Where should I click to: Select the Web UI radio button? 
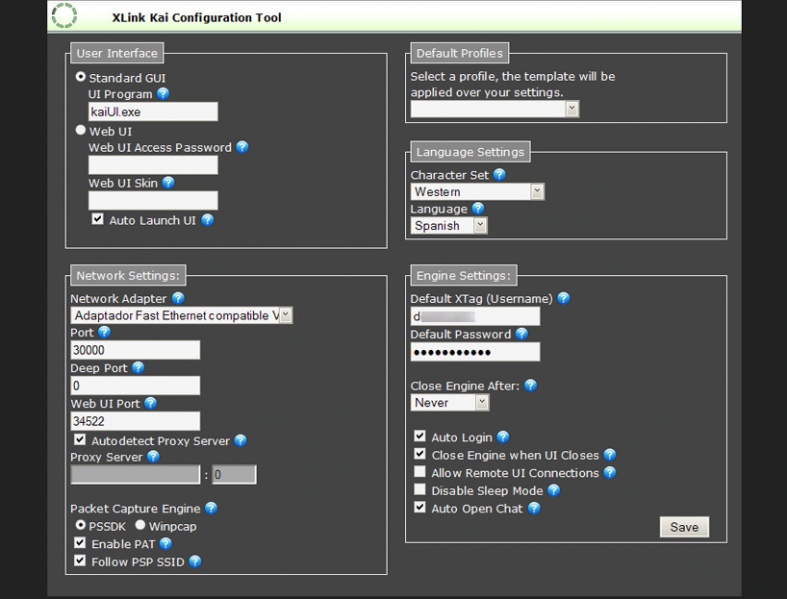tap(81, 130)
